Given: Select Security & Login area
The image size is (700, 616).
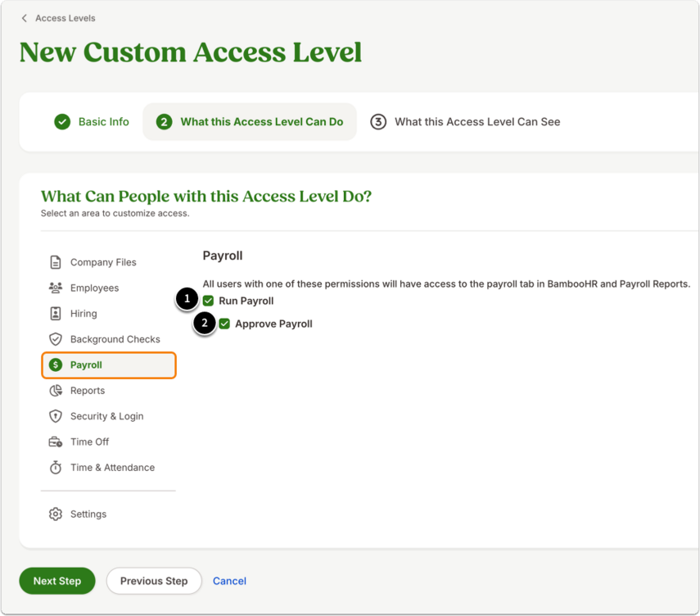Looking at the screenshot, I should (x=109, y=416).
